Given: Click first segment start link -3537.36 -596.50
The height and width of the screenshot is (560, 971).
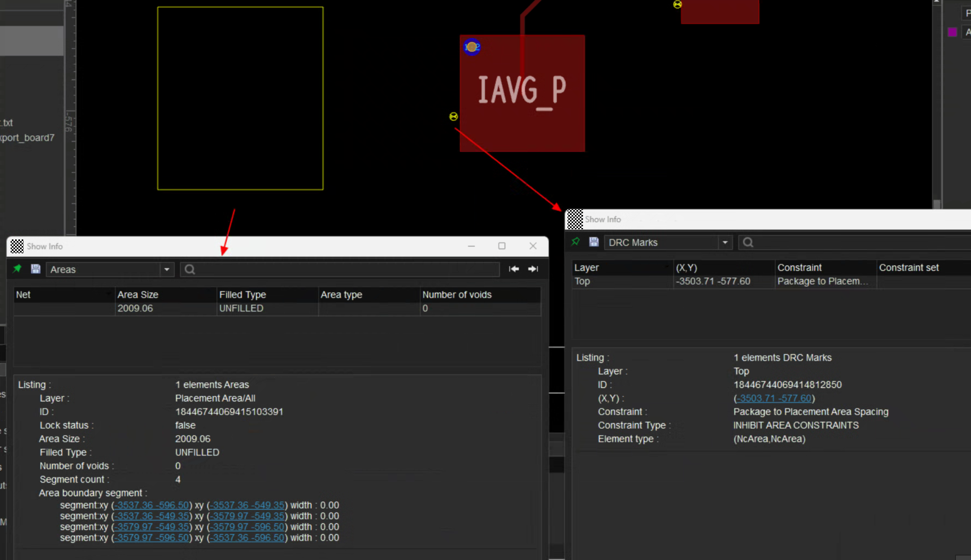Looking at the screenshot, I should point(151,505).
